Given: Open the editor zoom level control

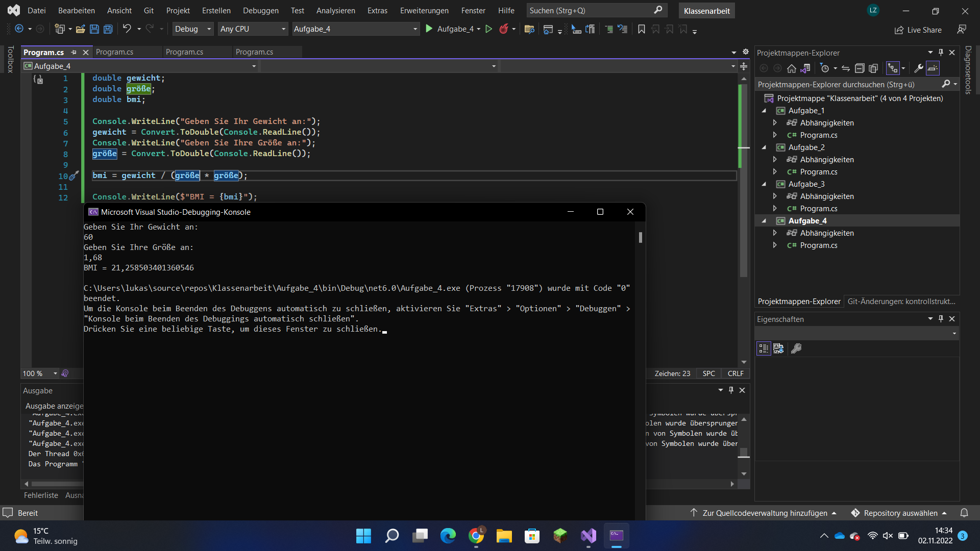Looking at the screenshot, I should click(x=38, y=373).
